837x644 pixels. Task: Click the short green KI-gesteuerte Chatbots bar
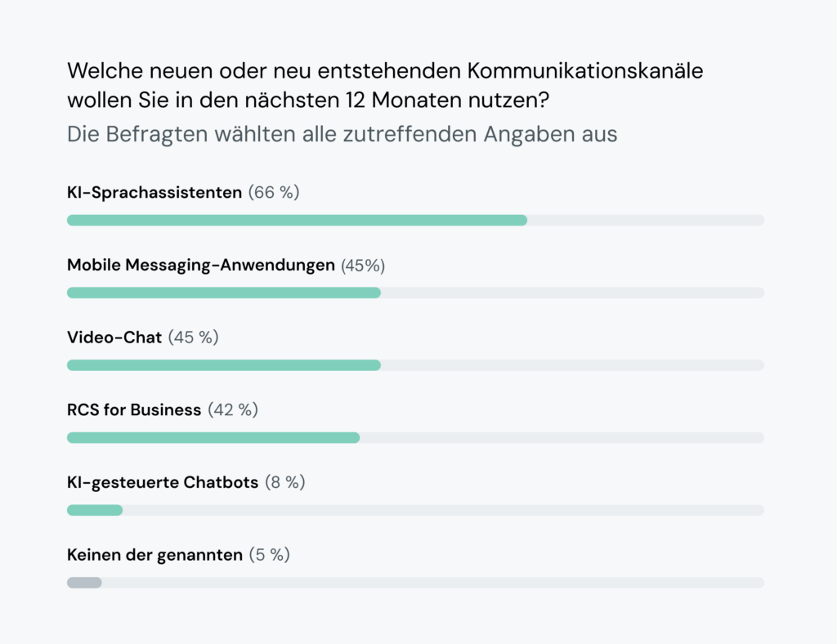tap(95, 510)
